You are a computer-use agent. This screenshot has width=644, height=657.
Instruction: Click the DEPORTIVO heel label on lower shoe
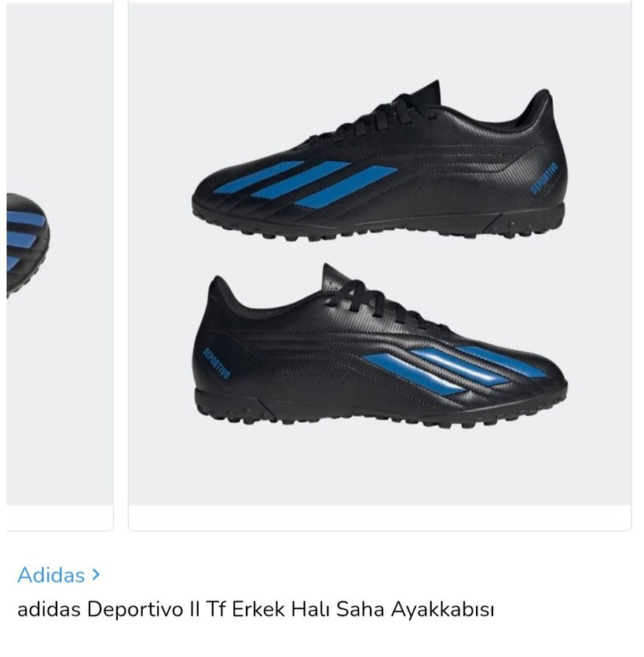pyautogui.click(x=216, y=363)
